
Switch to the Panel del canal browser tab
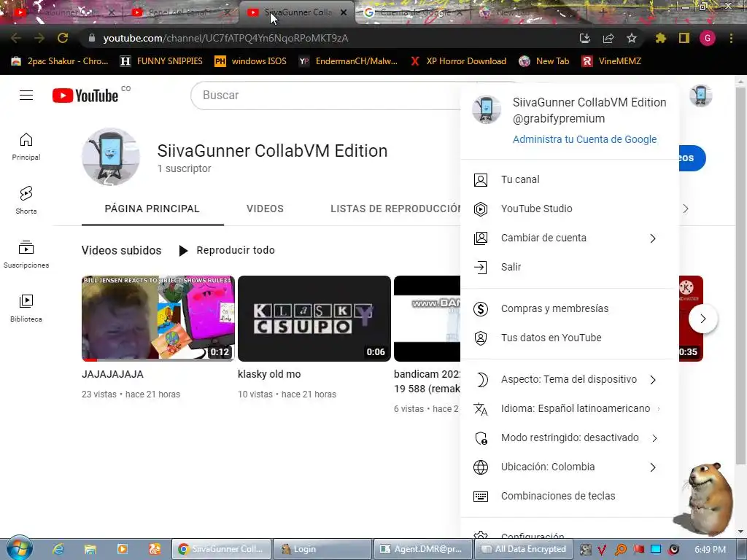tap(179, 12)
